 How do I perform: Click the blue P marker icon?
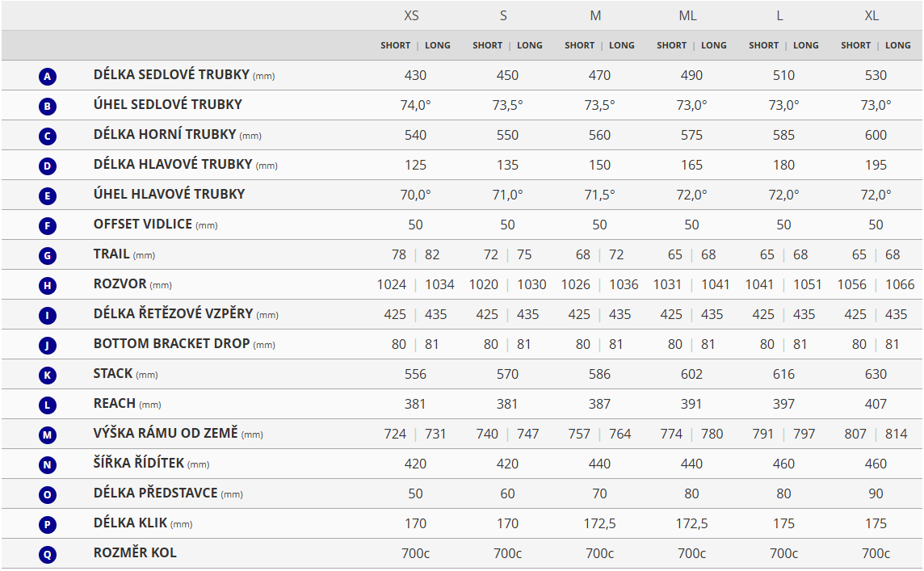[47, 524]
